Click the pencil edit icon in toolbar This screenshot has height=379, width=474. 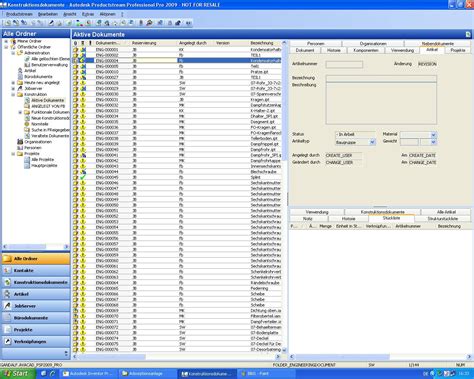51,23
